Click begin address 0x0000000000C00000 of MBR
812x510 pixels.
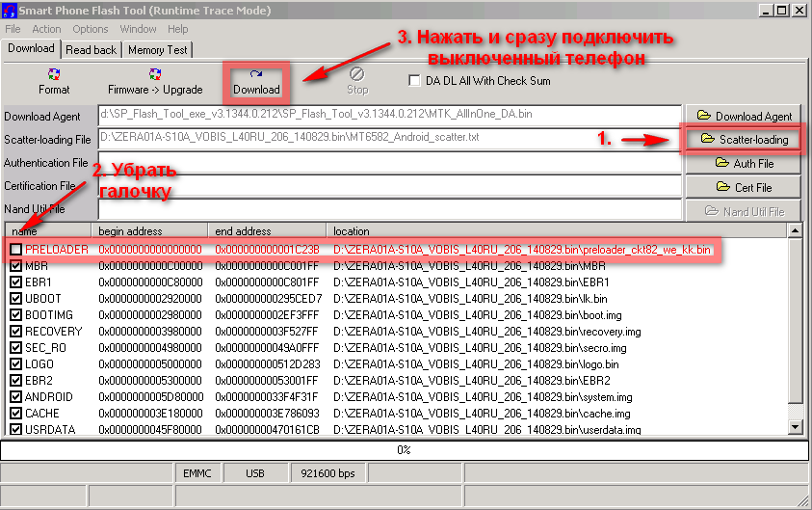coord(150,266)
